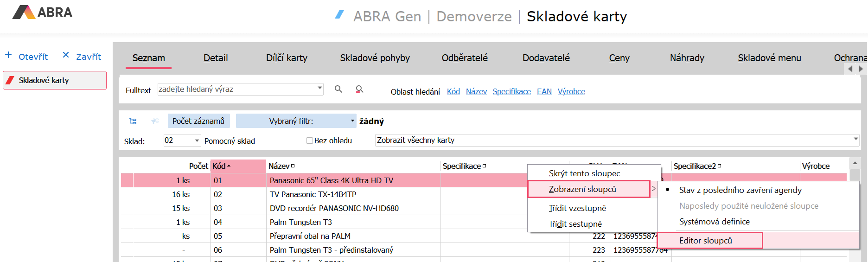The image size is (868, 262).
Task: Choose Editor sloupců
Action: (710, 241)
